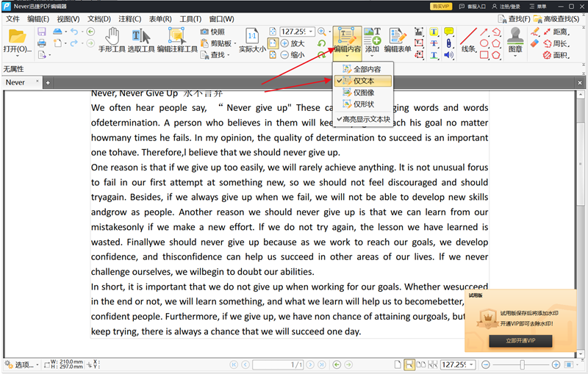
Task: Measure distance with the 距离 tool
Action: coord(556,32)
